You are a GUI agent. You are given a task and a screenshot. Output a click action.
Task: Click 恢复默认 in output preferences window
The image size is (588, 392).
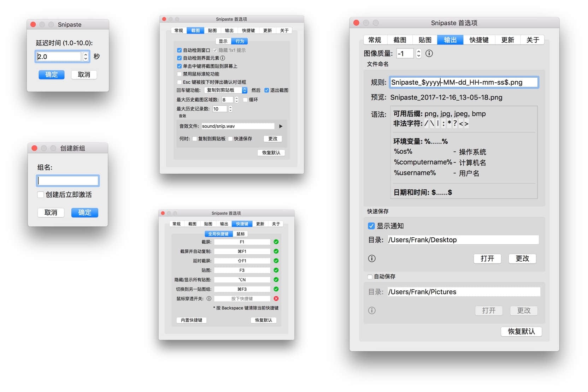[521, 331]
